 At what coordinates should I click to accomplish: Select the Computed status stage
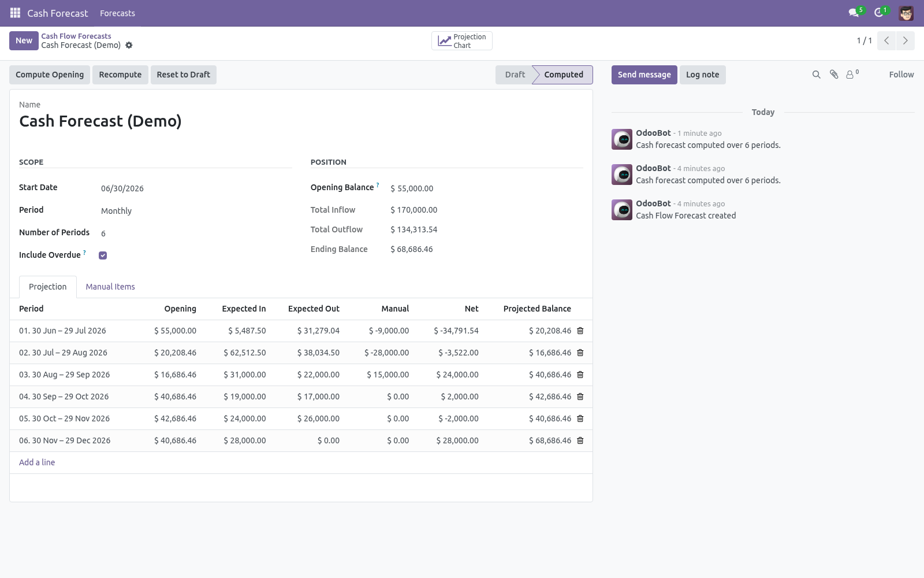564,75
